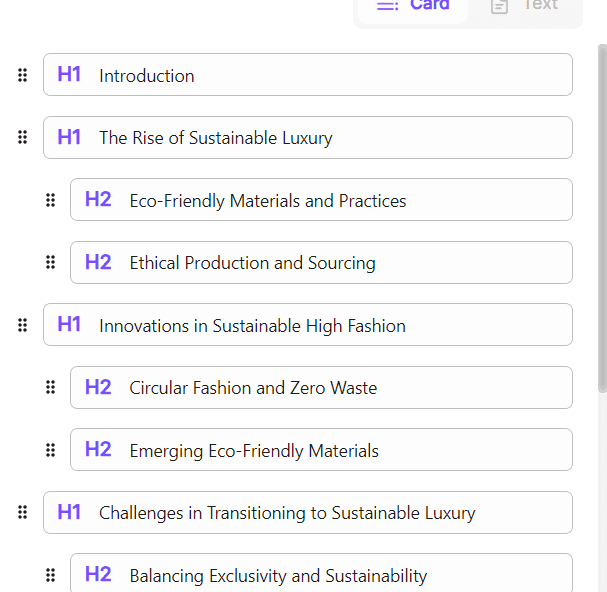Click drag handle beside Balancing Exclusivity and Sustainability
This screenshot has width=607, height=592.
pyautogui.click(x=50, y=575)
